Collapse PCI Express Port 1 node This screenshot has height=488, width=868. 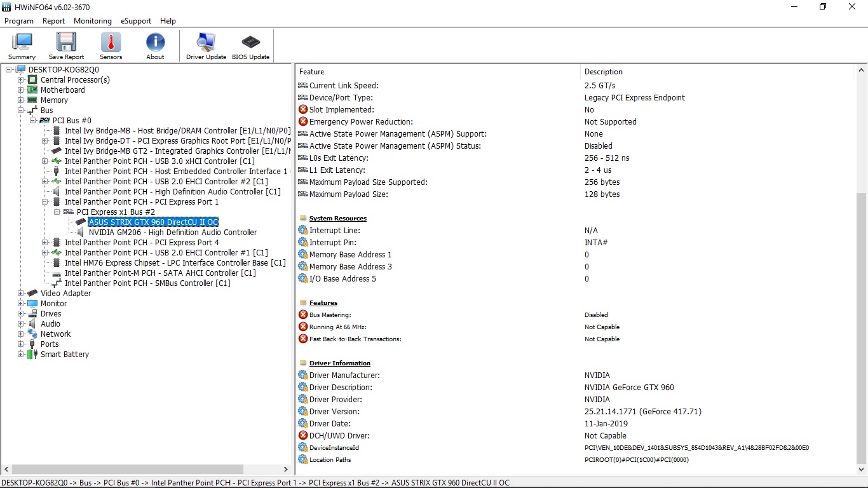coord(45,202)
